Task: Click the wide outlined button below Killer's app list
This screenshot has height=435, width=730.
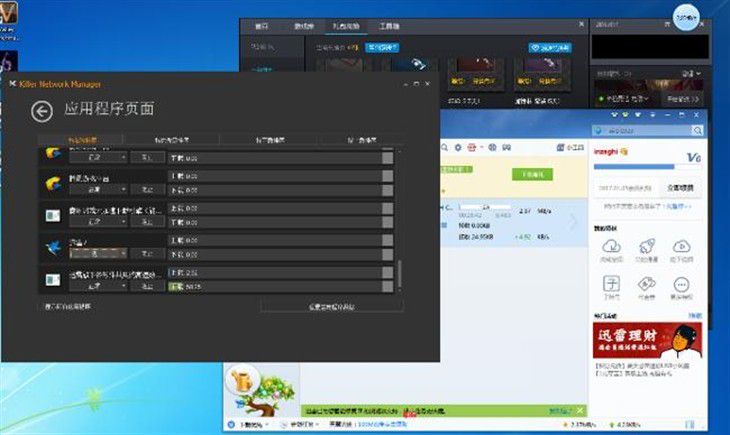Action: coord(332,306)
